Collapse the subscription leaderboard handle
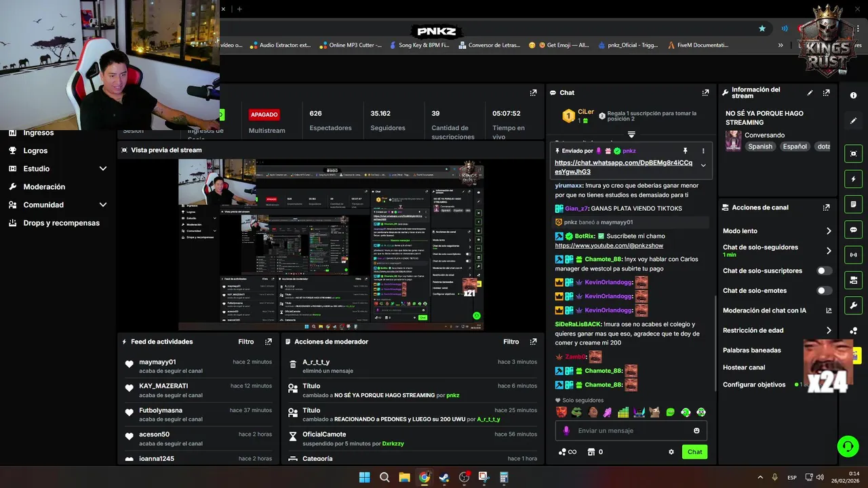This screenshot has height=488, width=868. (x=631, y=134)
